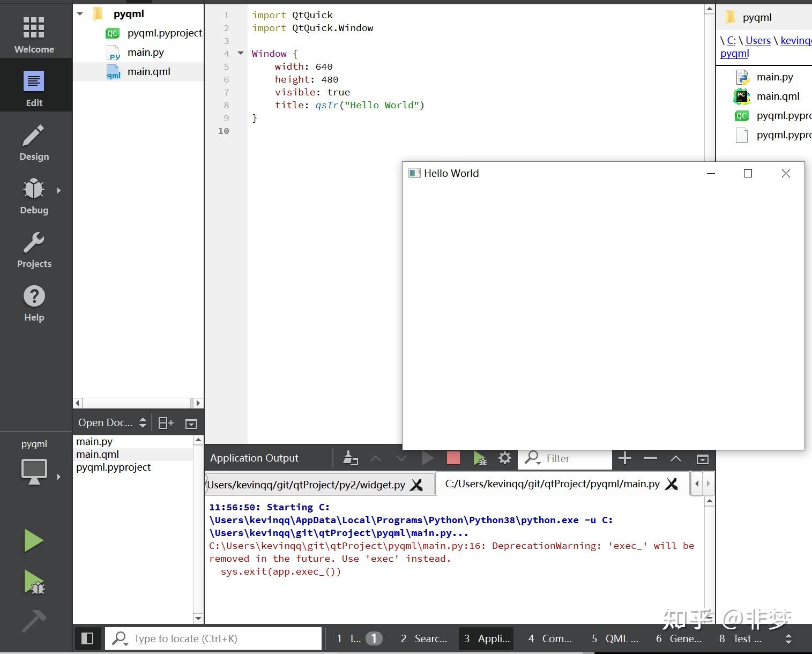Image resolution: width=812 pixels, height=654 pixels.
Task: Switch to the widget.py output tab
Action: point(307,485)
